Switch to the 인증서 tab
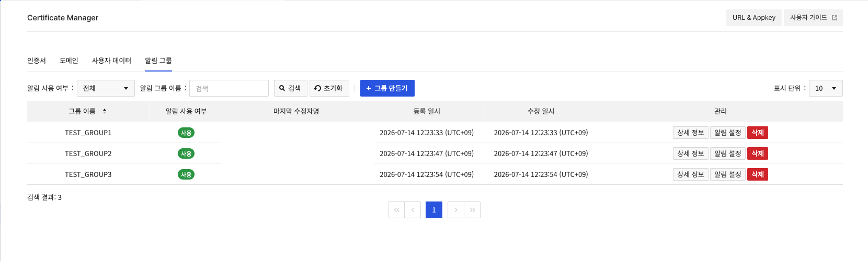868x261 pixels. [37, 61]
